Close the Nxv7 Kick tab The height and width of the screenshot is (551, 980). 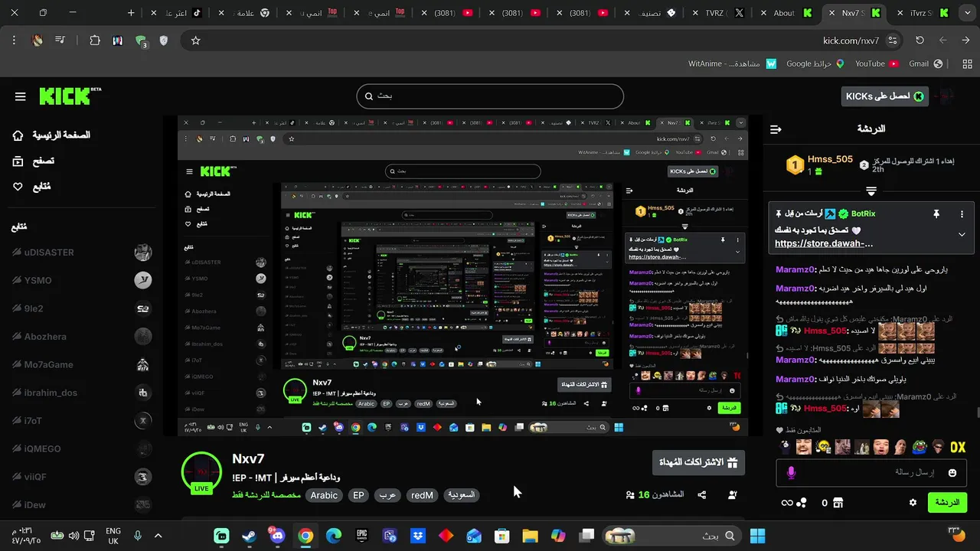pos(833,13)
